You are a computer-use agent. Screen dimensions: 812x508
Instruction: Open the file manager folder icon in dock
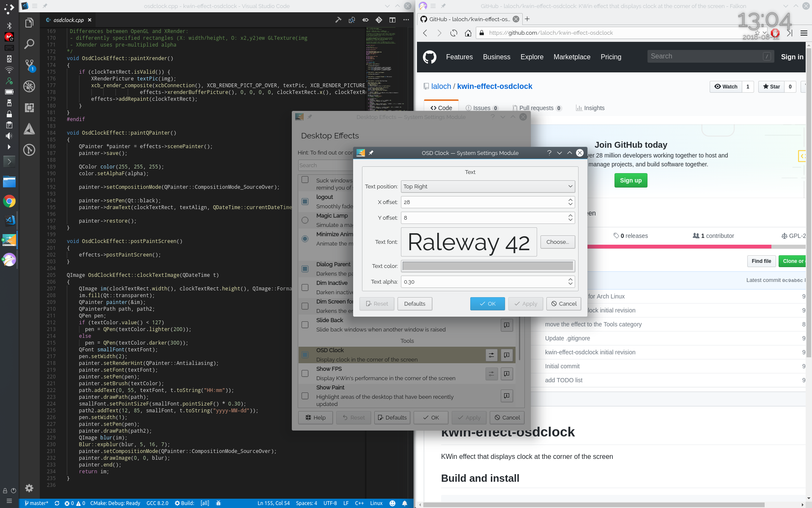pyautogui.click(x=9, y=182)
